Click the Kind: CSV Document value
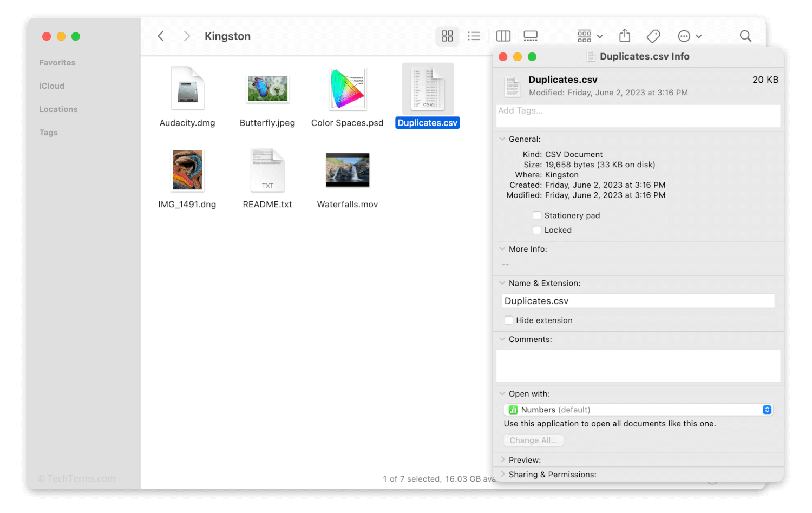The width and height of the screenshot is (812, 513). [574, 154]
